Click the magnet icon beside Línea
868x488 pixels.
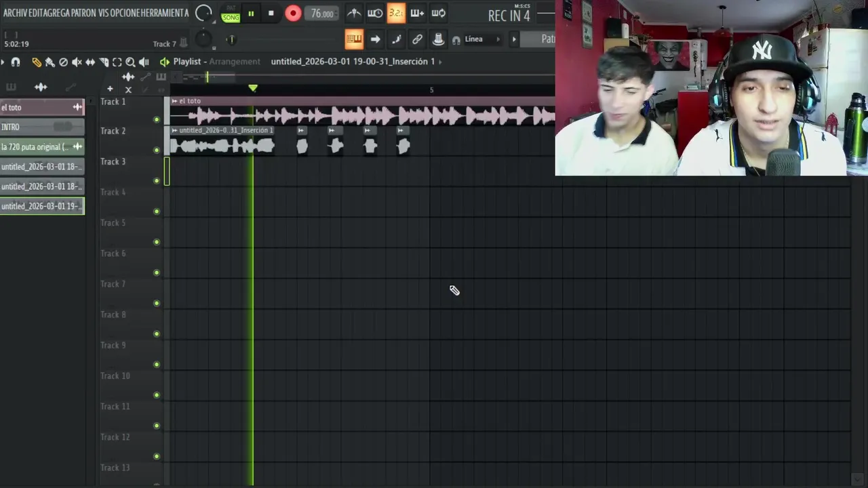[x=456, y=40]
